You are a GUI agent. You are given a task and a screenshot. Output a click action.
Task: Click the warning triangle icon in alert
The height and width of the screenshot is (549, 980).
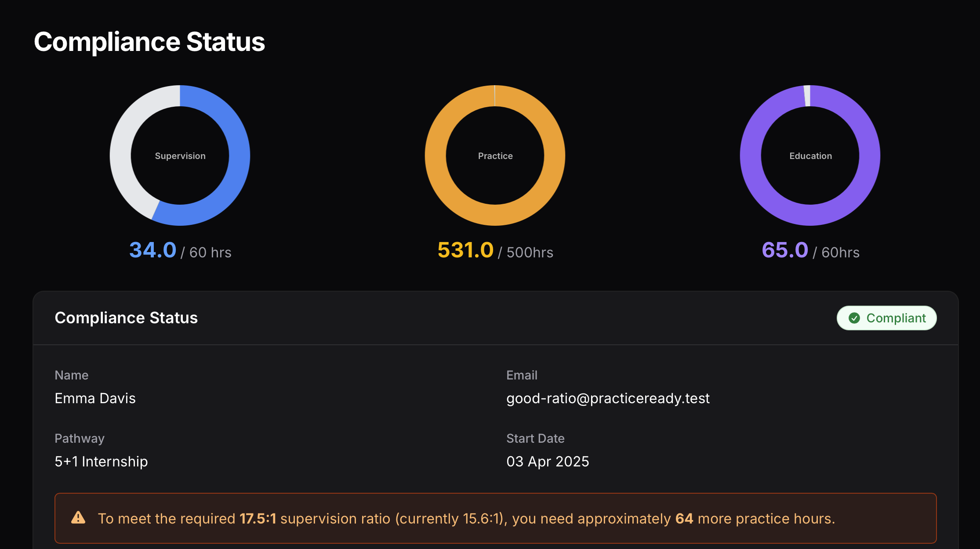tap(78, 518)
